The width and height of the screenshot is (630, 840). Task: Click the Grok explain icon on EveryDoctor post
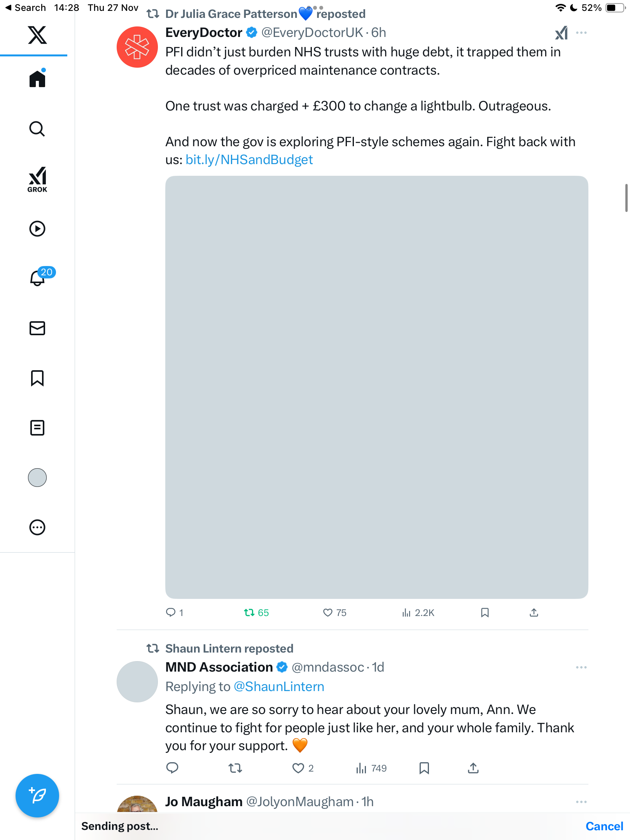(561, 33)
